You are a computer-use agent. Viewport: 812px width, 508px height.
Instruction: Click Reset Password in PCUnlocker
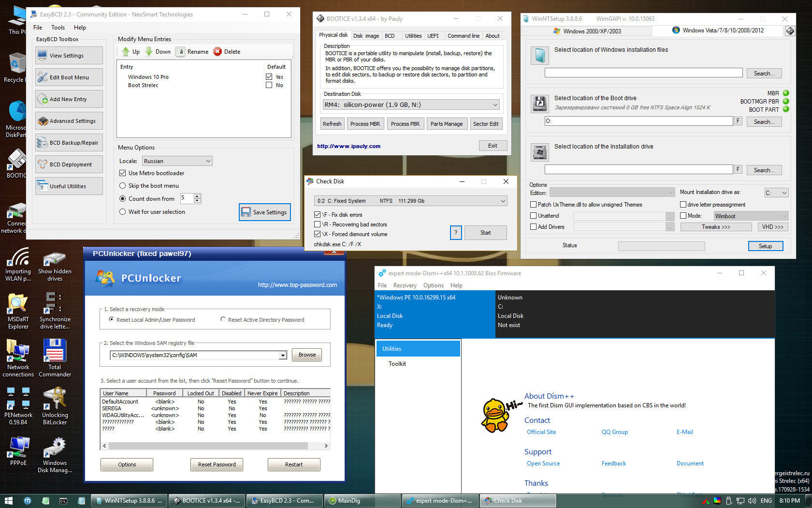pos(217,464)
